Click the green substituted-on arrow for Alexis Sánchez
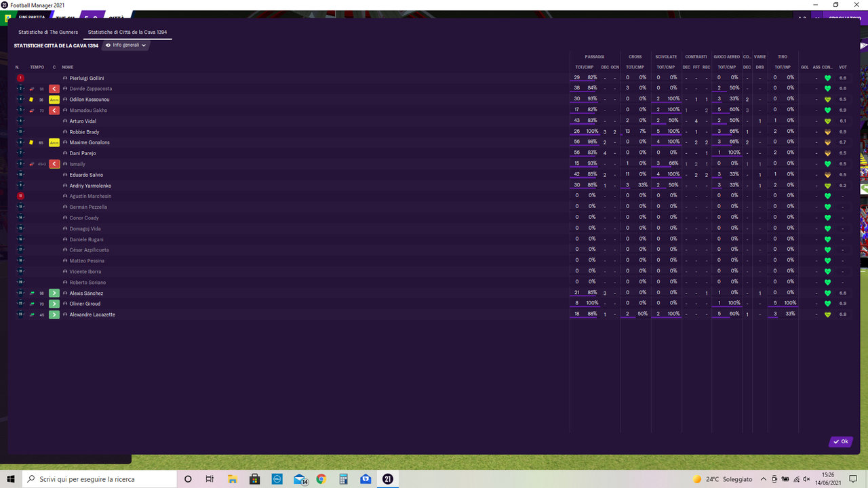This screenshot has height=488, width=868. pos(54,293)
